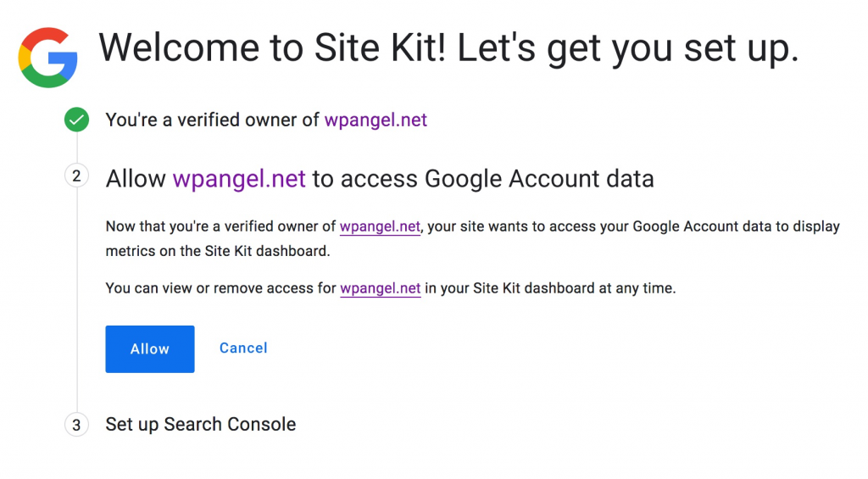The width and height of the screenshot is (868, 479).
Task: Select the step 2 number circle
Action: (76, 176)
